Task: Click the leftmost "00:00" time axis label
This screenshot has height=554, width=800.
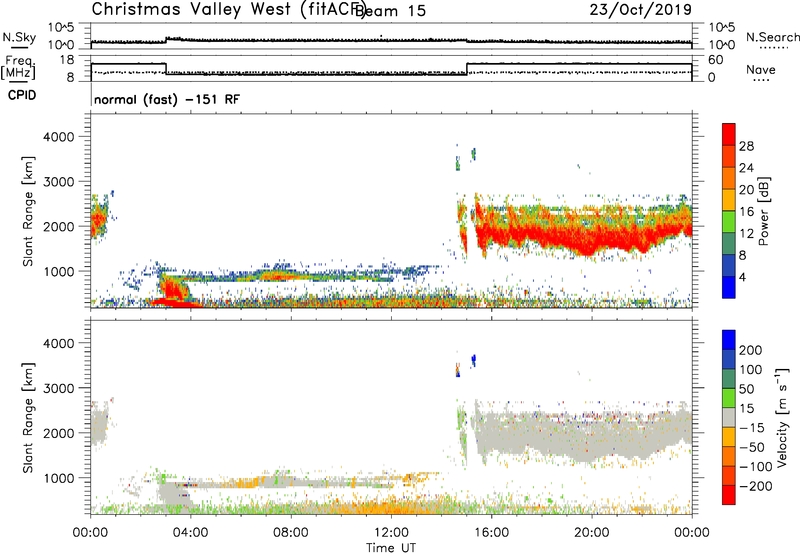Action: point(90,533)
